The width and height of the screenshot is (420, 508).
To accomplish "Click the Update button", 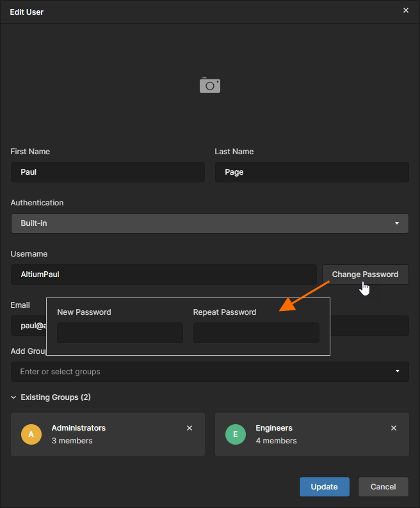I will (x=324, y=487).
